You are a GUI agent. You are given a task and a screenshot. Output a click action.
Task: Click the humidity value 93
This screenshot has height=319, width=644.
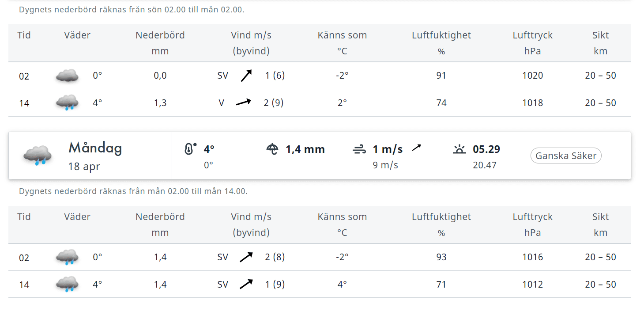441,257
